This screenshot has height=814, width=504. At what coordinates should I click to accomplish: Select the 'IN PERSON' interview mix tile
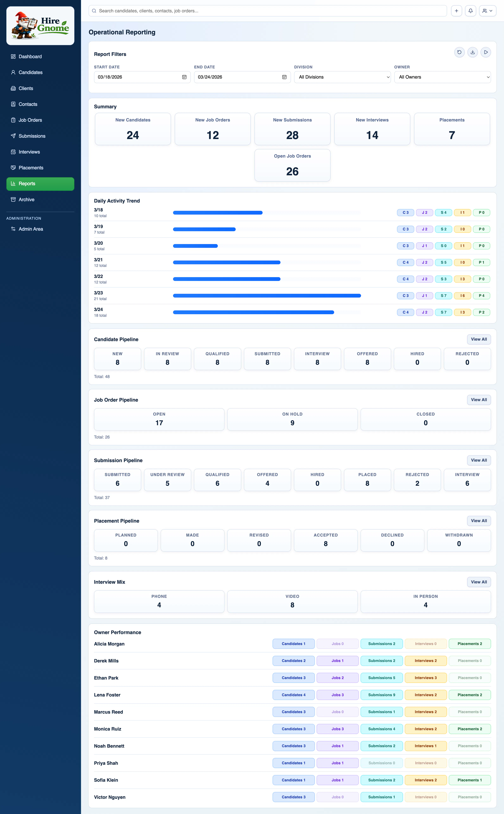[426, 602]
